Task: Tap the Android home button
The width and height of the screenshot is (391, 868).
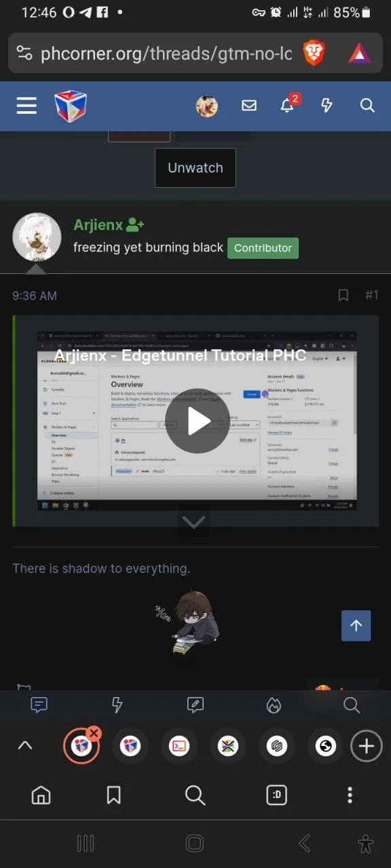Action: pyautogui.click(x=195, y=844)
